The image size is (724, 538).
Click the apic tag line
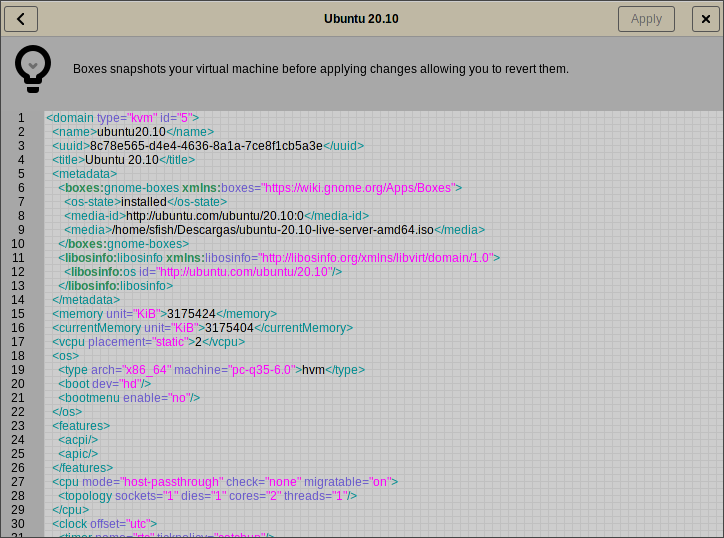click(78, 454)
